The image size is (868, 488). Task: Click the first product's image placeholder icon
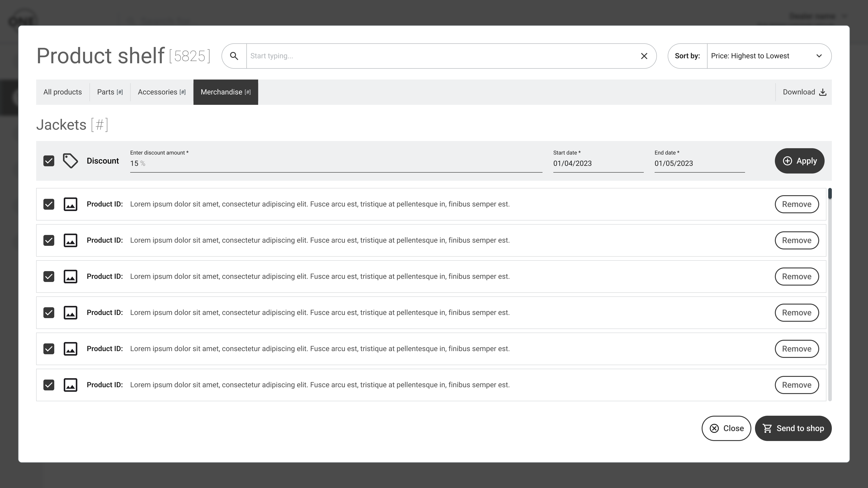[71, 204]
